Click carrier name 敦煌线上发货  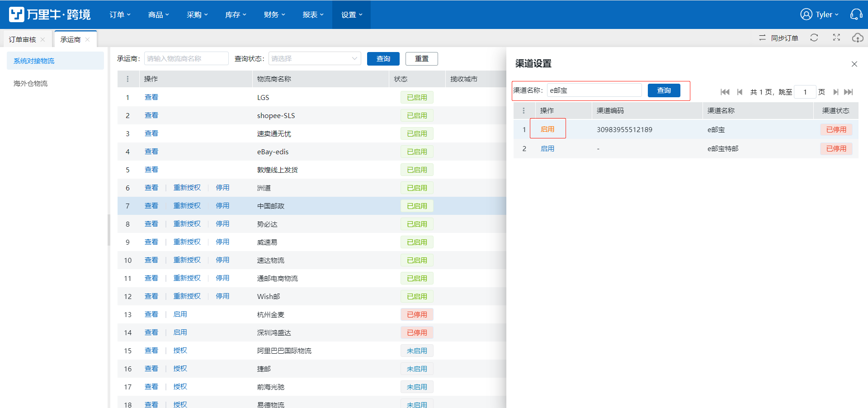pos(278,170)
